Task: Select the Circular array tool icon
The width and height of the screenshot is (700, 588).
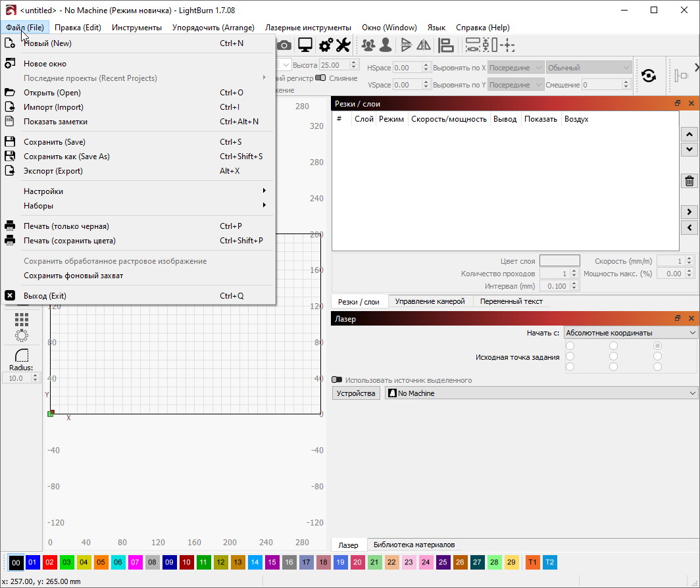Action: (22, 335)
